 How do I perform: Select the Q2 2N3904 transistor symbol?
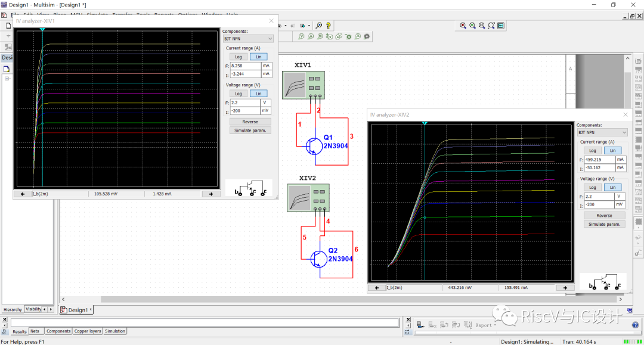pos(320,258)
